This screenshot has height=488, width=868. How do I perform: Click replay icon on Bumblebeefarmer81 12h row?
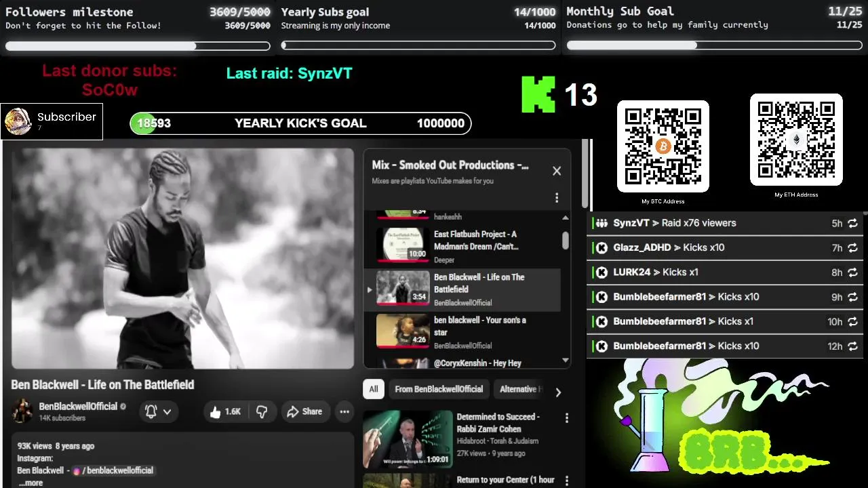(x=853, y=346)
